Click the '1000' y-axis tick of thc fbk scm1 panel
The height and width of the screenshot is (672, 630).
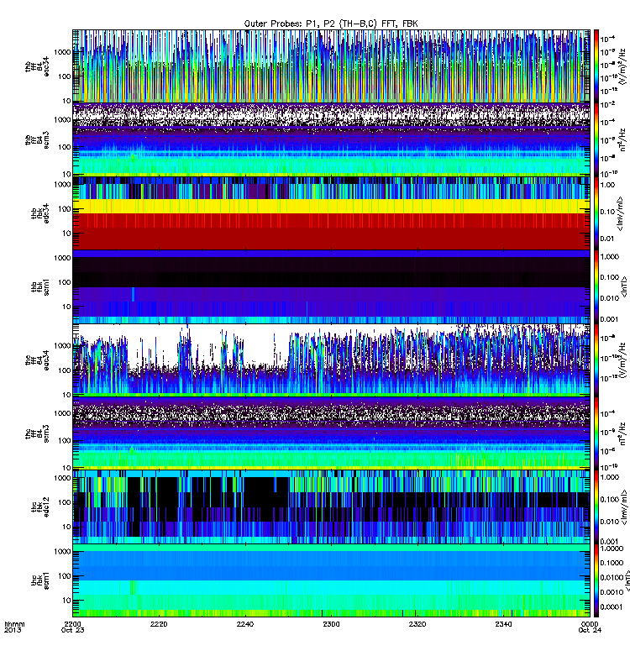62,552
